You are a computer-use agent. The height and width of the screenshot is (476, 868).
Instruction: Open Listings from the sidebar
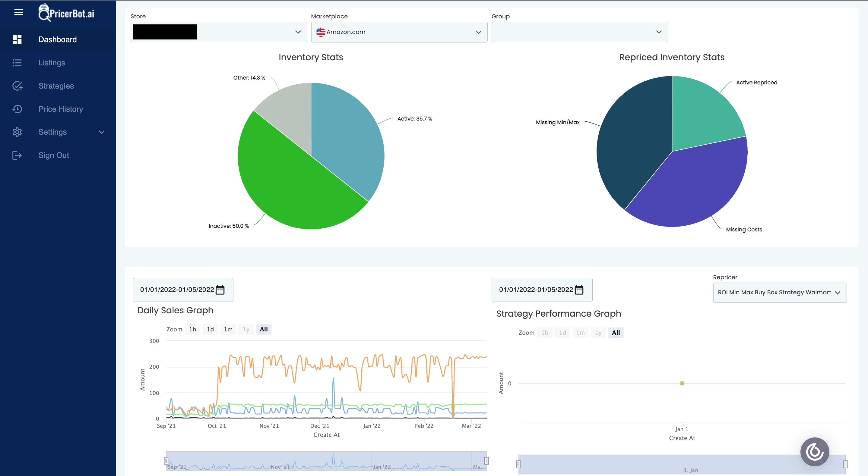51,63
